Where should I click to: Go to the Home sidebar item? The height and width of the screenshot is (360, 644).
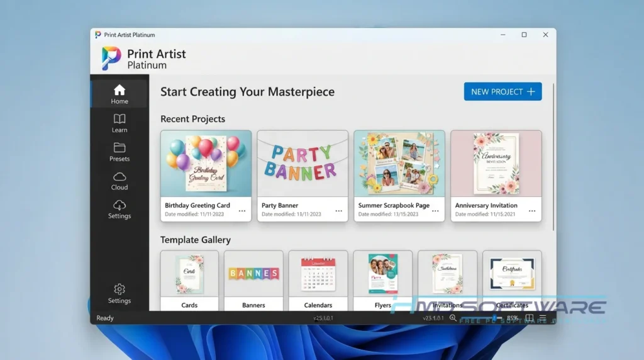point(119,94)
